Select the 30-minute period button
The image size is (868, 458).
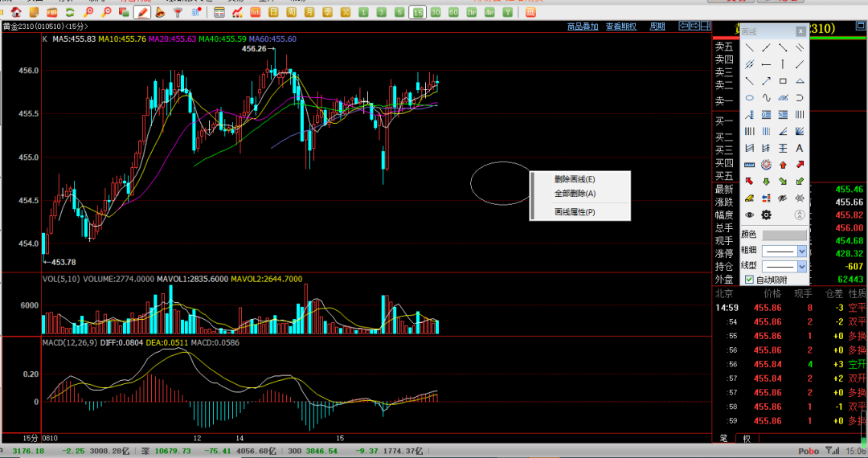[x=436, y=12]
